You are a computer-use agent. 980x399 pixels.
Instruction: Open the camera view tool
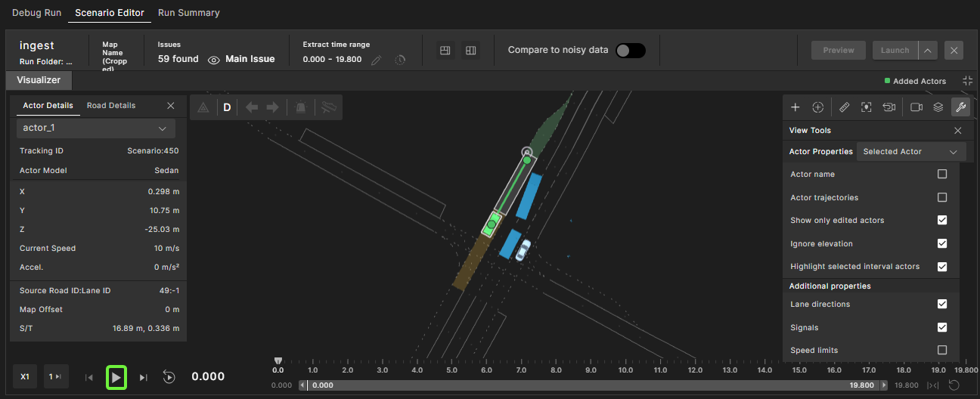tap(916, 107)
